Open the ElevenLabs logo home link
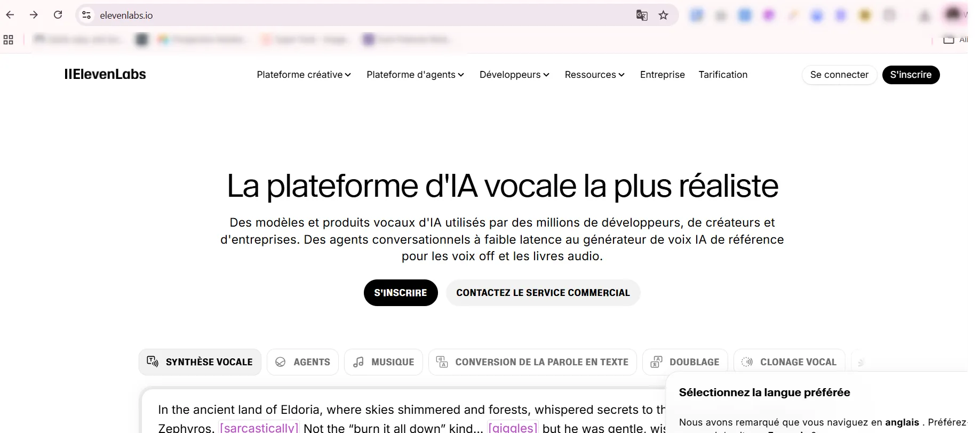This screenshot has height=433, width=980. pyautogui.click(x=105, y=74)
